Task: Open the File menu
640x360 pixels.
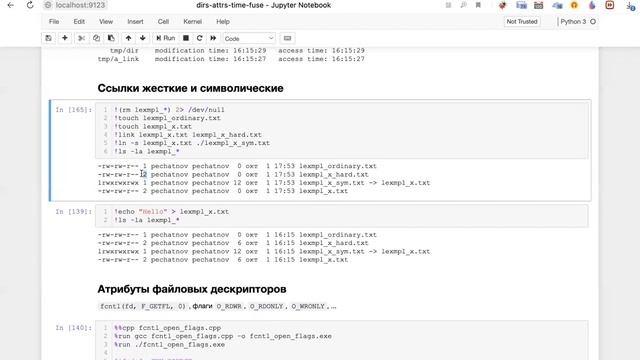Action: [x=54, y=22]
